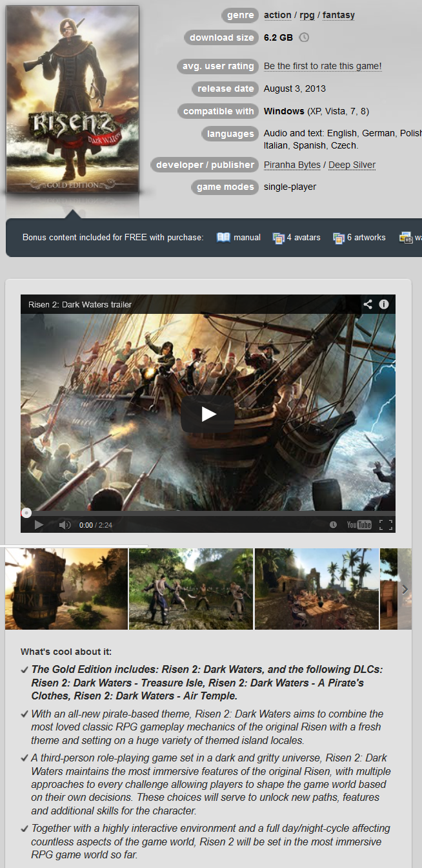Open the Piranha Bytes developer link

click(x=292, y=165)
